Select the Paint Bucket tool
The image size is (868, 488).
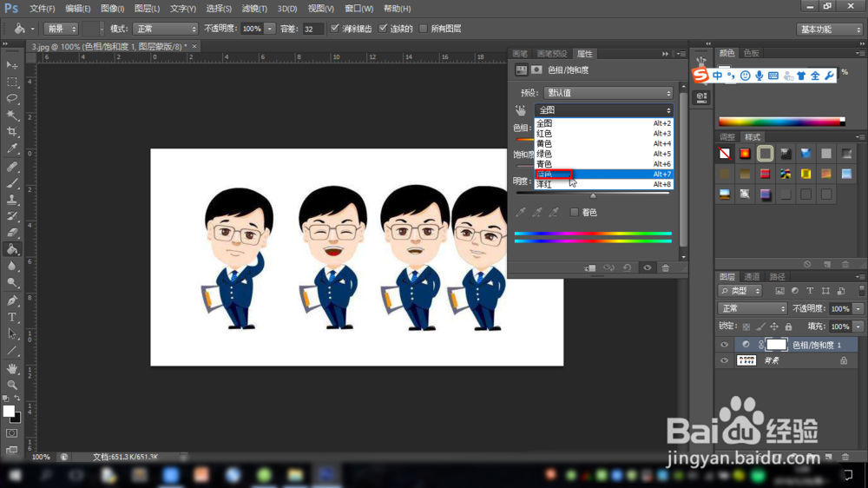(x=11, y=249)
